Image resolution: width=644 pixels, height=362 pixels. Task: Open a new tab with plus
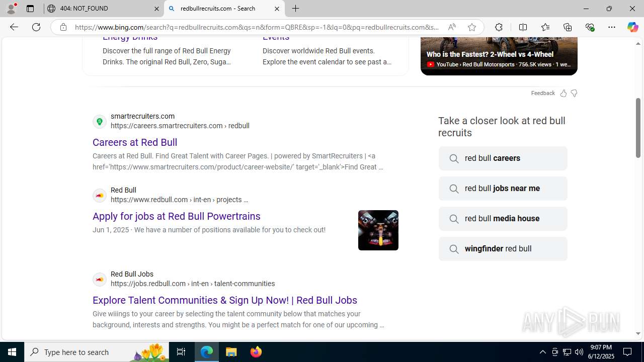coord(295,9)
